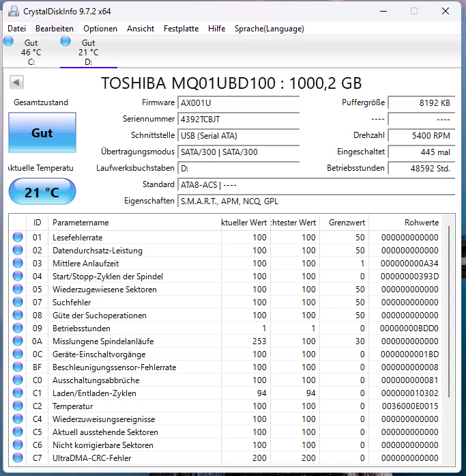This screenshot has width=466, height=476.
Task: Click the Eigenschaften field S.M.A.R.T., APM, NCQ, GPL
Action: [x=316, y=201]
